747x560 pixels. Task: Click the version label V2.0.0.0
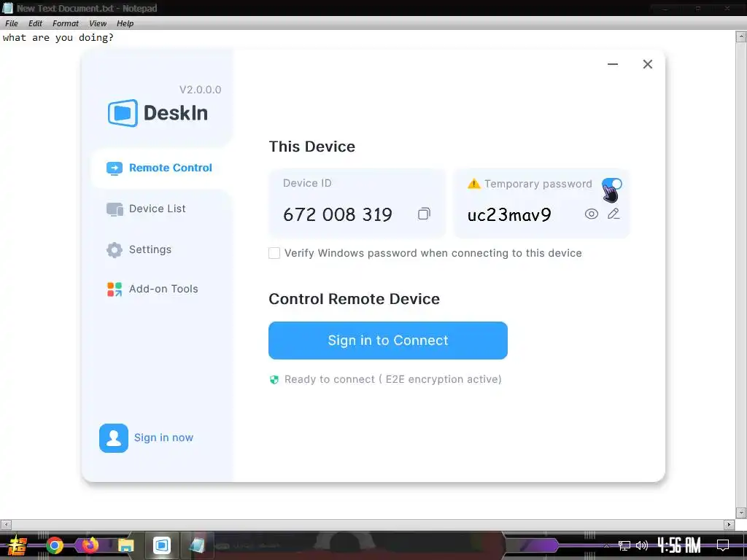pos(200,90)
